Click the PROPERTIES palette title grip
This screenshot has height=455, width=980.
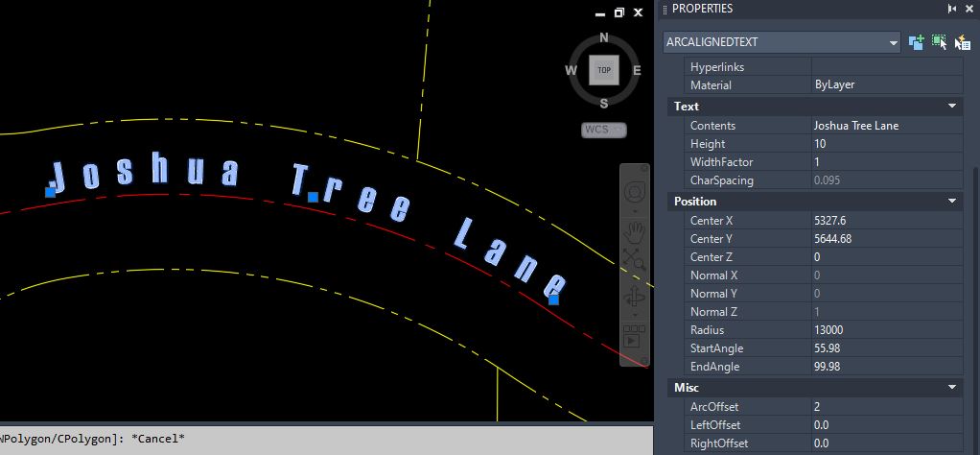pyautogui.click(x=665, y=9)
